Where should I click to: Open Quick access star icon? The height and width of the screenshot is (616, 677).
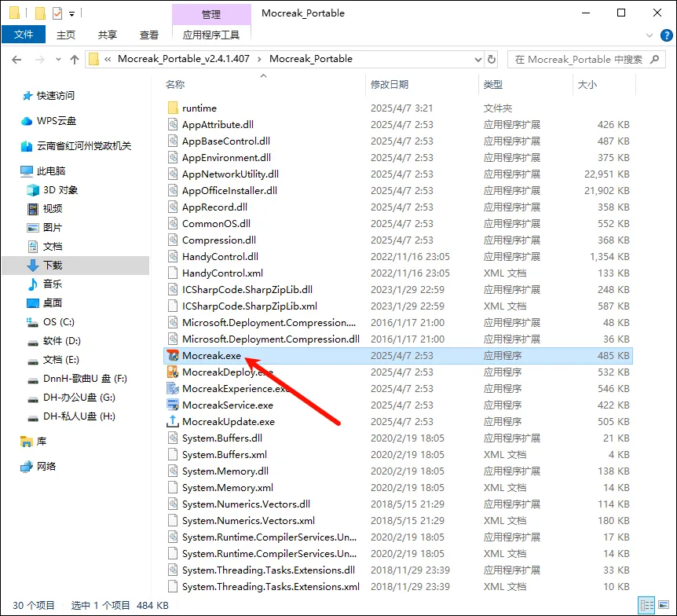coord(27,96)
